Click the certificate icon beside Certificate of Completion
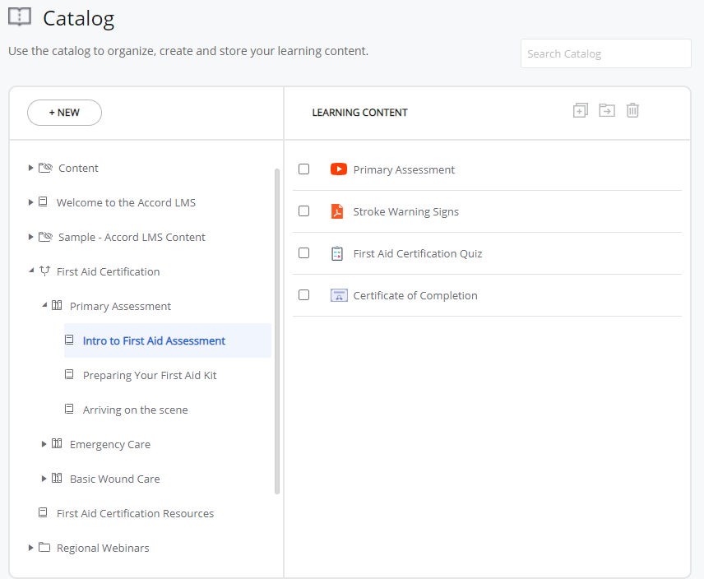Image resolution: width=704 pixels, height=588 pixels. pyautogui.click(x=338, y=294)
